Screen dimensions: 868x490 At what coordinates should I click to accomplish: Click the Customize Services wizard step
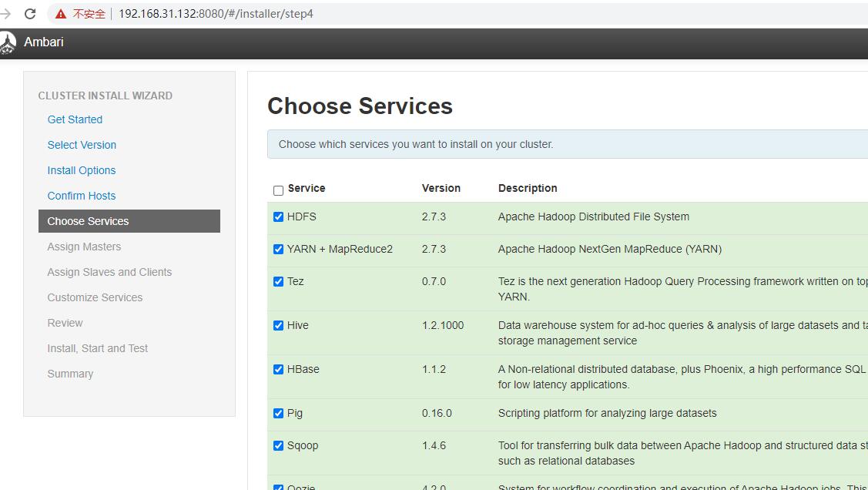click(95, 298)
